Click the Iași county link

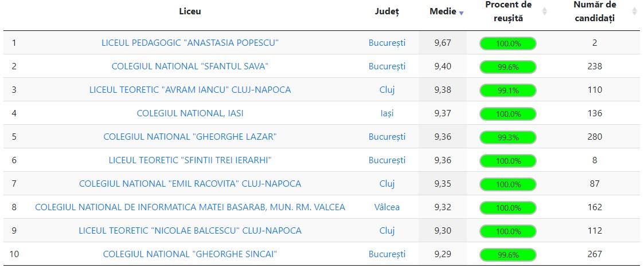point(387,113)
